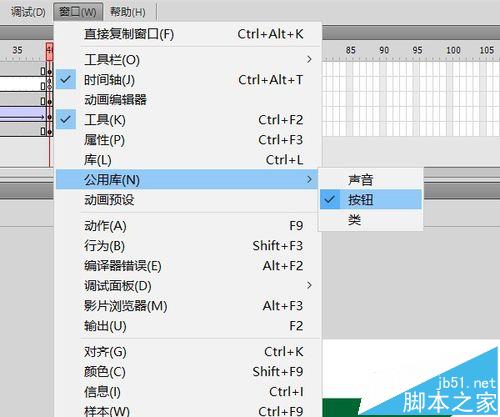Open the 编译器错误(E) panel
The height and width of the screenshot is (417, 500).
tap(188, 266)
